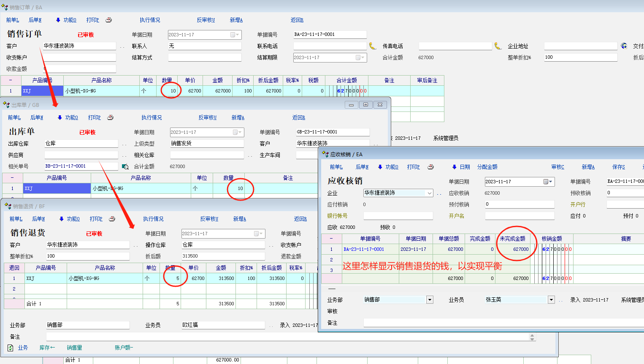Click 反审核U in 销售订单 toolbar
This screenshot has height=364, width=644.
click(x=206, y=20)
